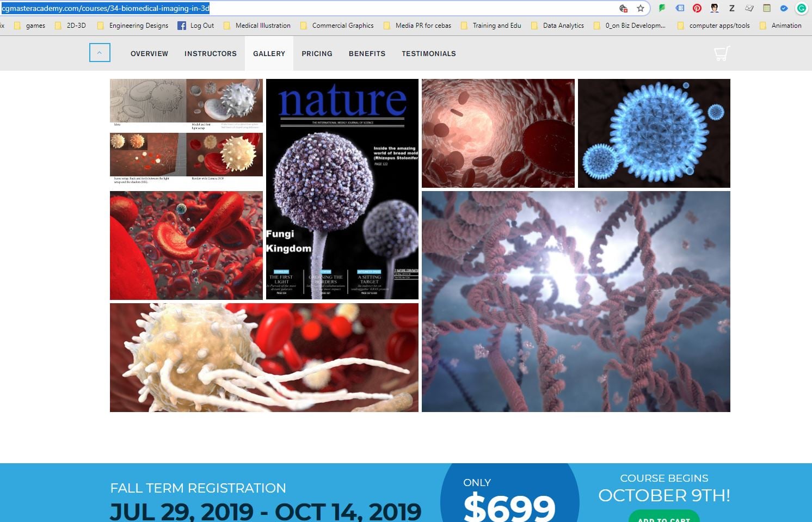This screenshot has width=812, height=522.
Task: Open the large DNA strands image
Action: click(x=576, y=302)
